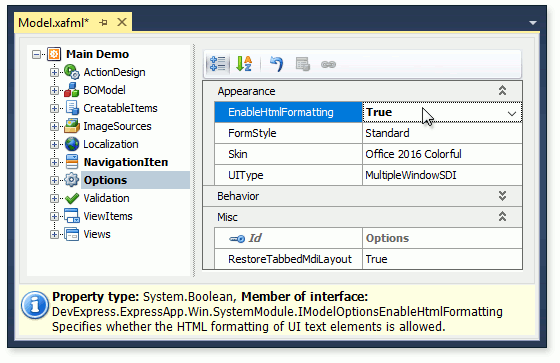This screenshot has height=363, width=560.
Task: Click the Localization globe icon
Action: (72, 144)
